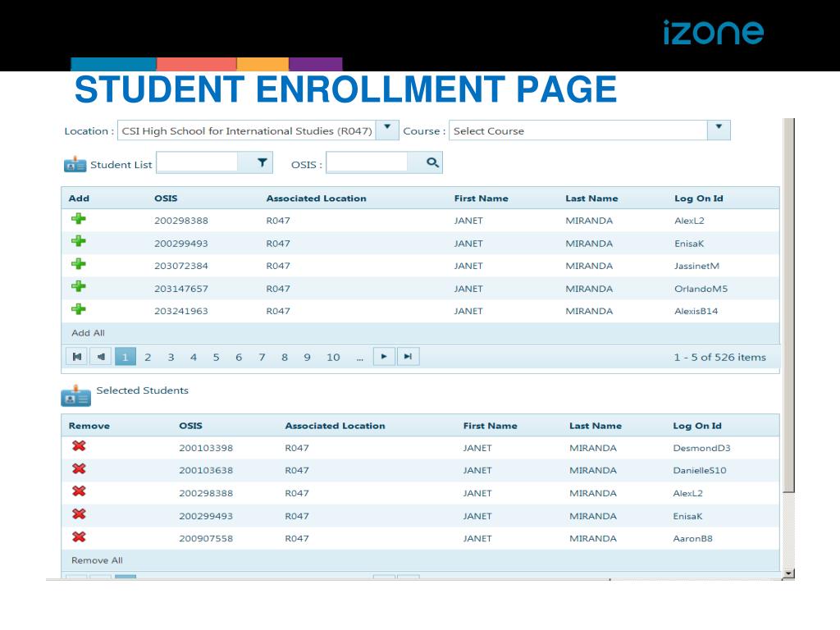This screenshot has width=840, height=630.
Task: Click the vertical scrollbar thumb
Action: (788, 304)
